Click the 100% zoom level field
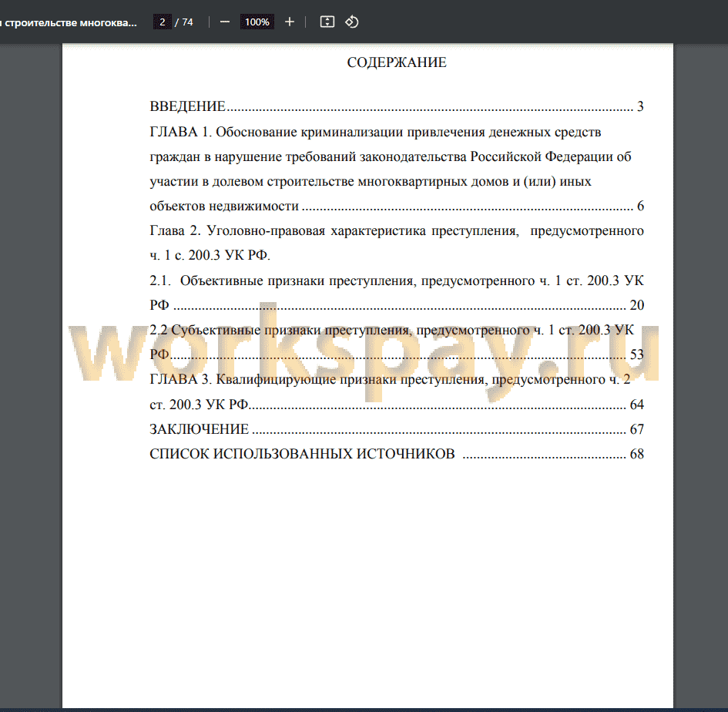 tap(257, 22)
